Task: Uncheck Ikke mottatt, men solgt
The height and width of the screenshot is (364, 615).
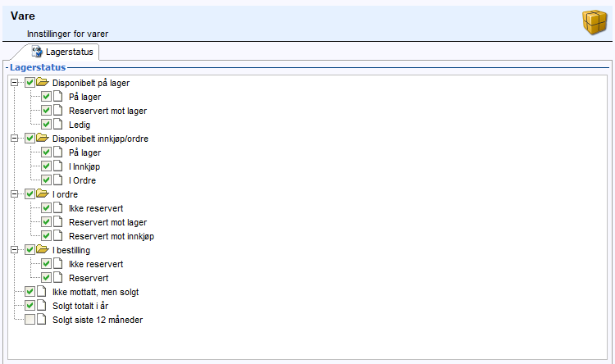Action: (x=30, y=291)
